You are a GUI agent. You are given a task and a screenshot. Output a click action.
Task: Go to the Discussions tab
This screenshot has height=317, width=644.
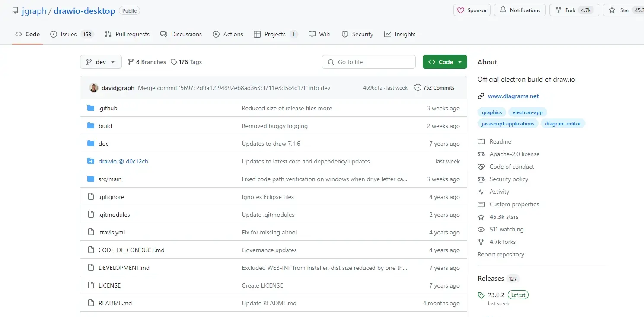point(181,34)
